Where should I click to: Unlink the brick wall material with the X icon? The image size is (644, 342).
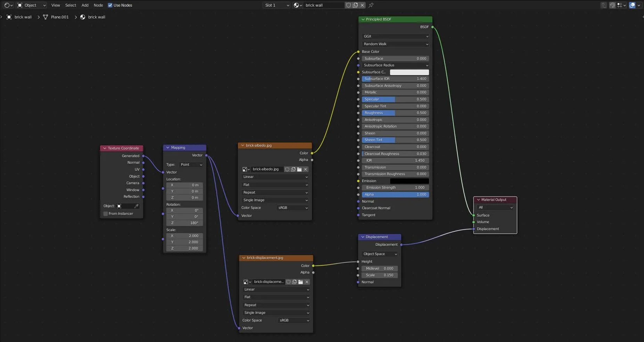[x=362, y=5]
